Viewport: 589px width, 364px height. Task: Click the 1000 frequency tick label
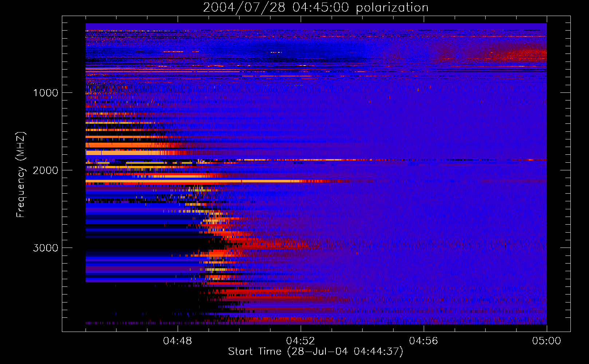pyautogui.click(x=46, y=93)
